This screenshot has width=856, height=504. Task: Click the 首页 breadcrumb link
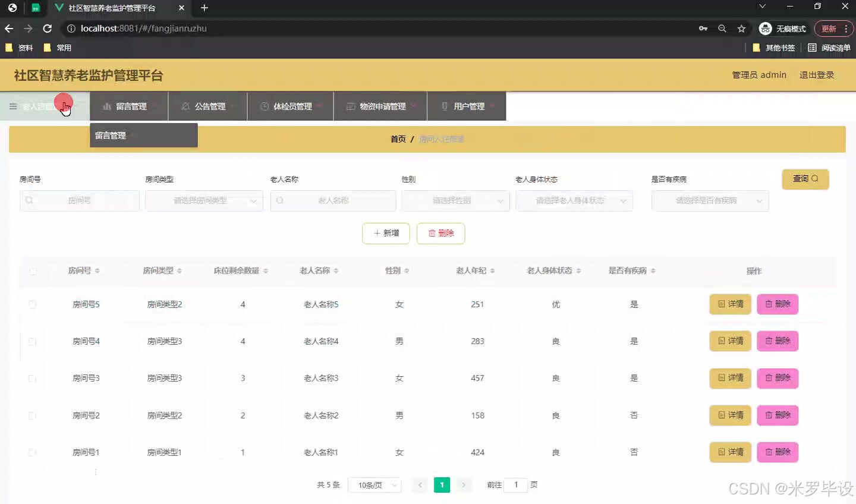coord(398,139)
